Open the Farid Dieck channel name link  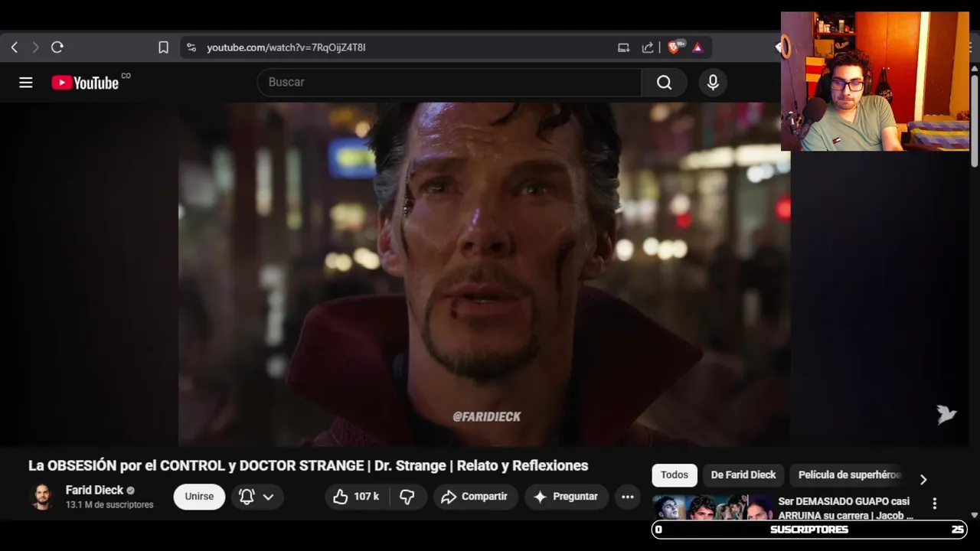point(94,490)
